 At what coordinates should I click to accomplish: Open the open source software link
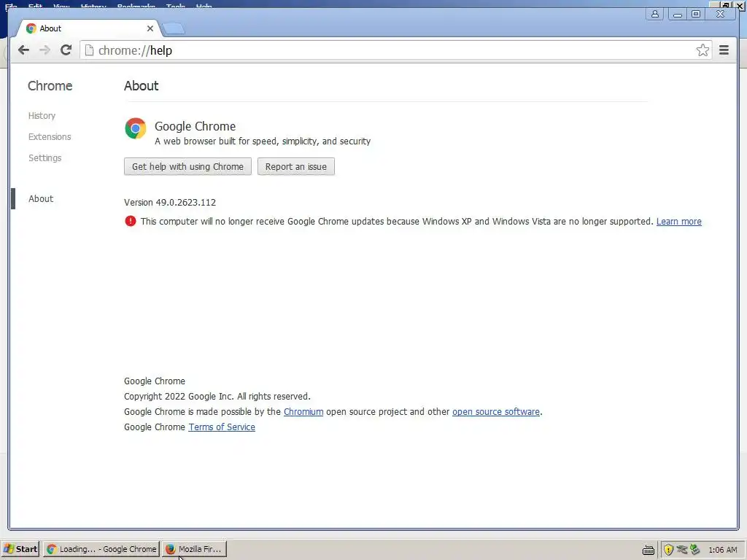pos(496,411)
